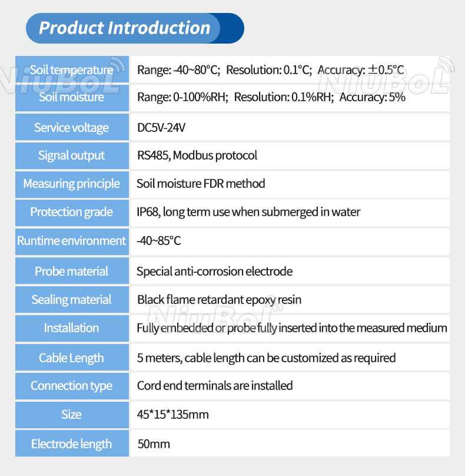
Task: Select the Installation row label
Action: [x=72, y=328]
